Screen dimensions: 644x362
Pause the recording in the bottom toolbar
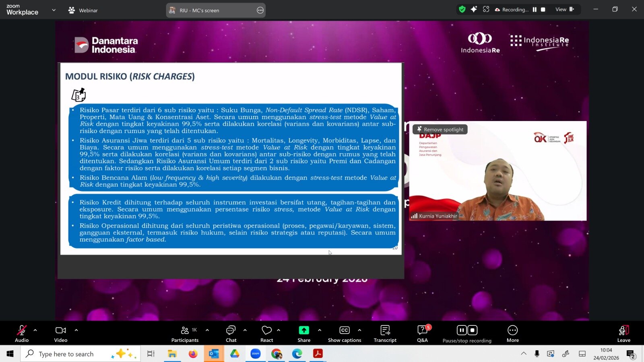point(462,330)
